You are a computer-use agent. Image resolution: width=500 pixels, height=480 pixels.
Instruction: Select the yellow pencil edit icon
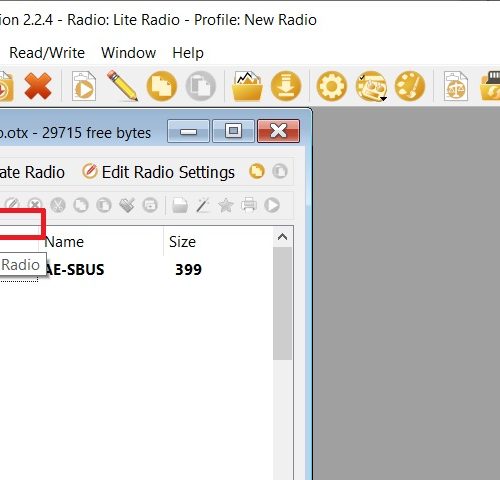pos(122,85)
